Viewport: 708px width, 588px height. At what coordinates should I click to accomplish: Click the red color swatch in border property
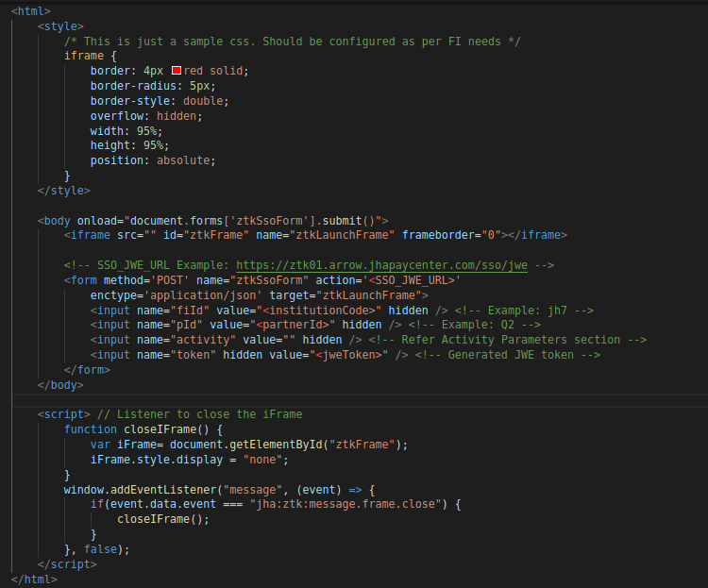click(x=177, y=71)
